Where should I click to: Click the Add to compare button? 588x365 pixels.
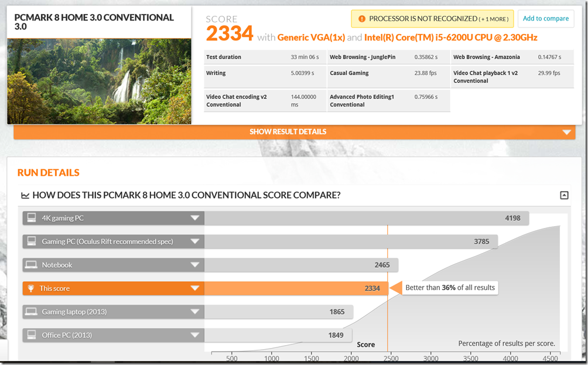point(545,19)
